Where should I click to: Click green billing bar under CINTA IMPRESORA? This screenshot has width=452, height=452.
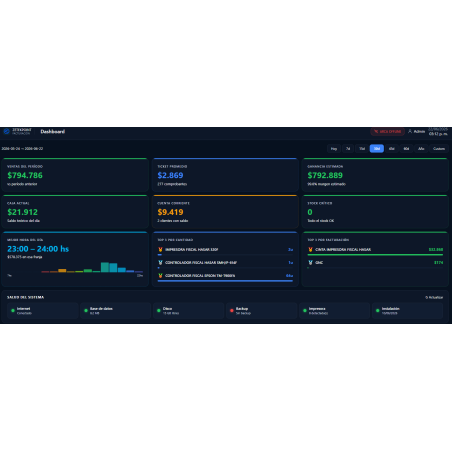coord(375,255)
